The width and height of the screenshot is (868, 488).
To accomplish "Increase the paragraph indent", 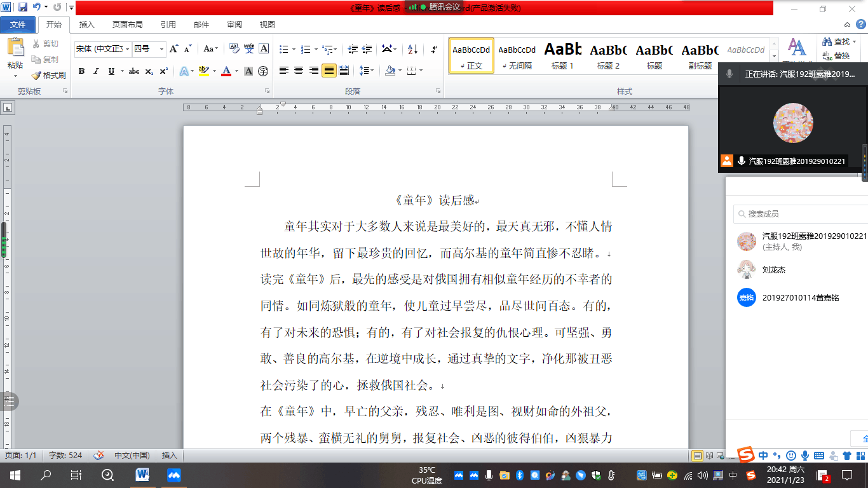I will (367, 49).
